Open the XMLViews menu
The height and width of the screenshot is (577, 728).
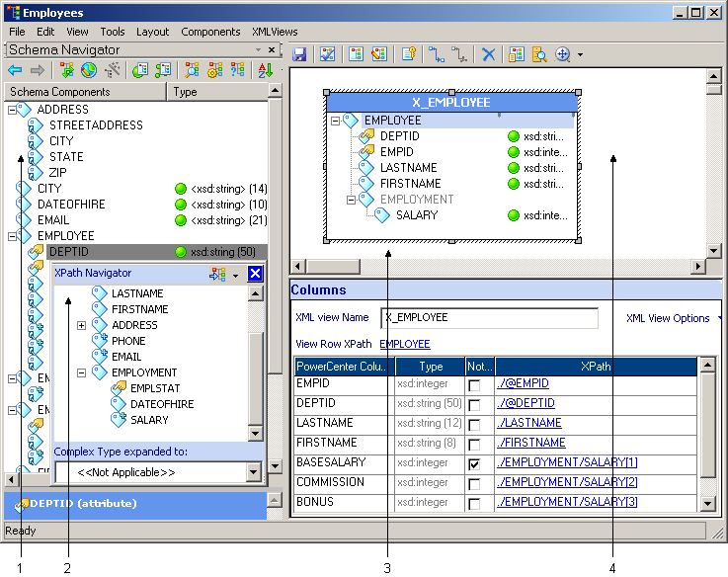click(276, 32)
